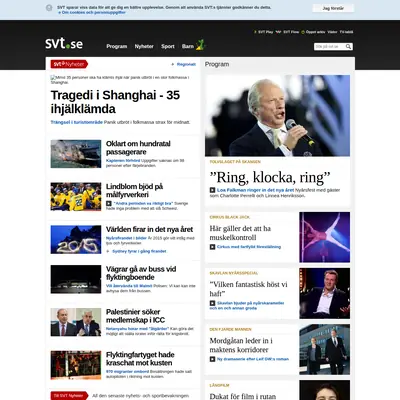Go to SVT Play link
400x400 pixels.
tap(265, 32)
